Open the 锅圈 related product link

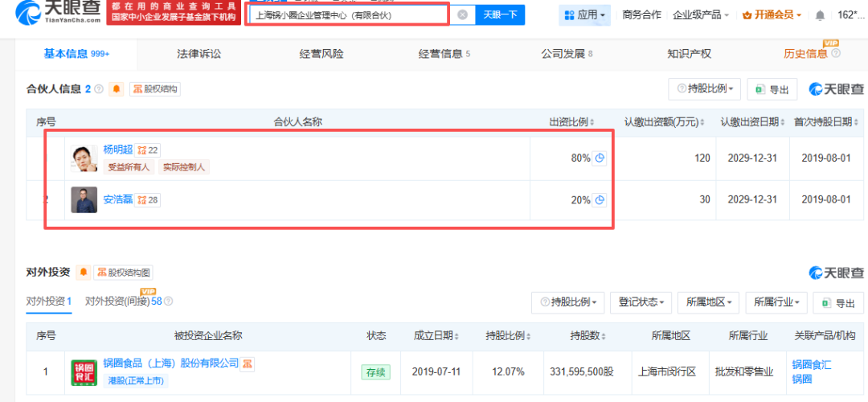(x=802, y=379)
